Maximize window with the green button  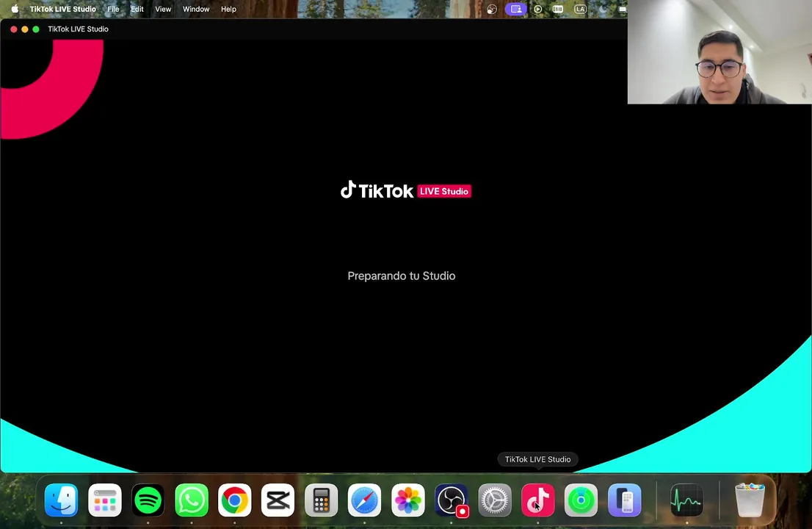coord(36,29)
